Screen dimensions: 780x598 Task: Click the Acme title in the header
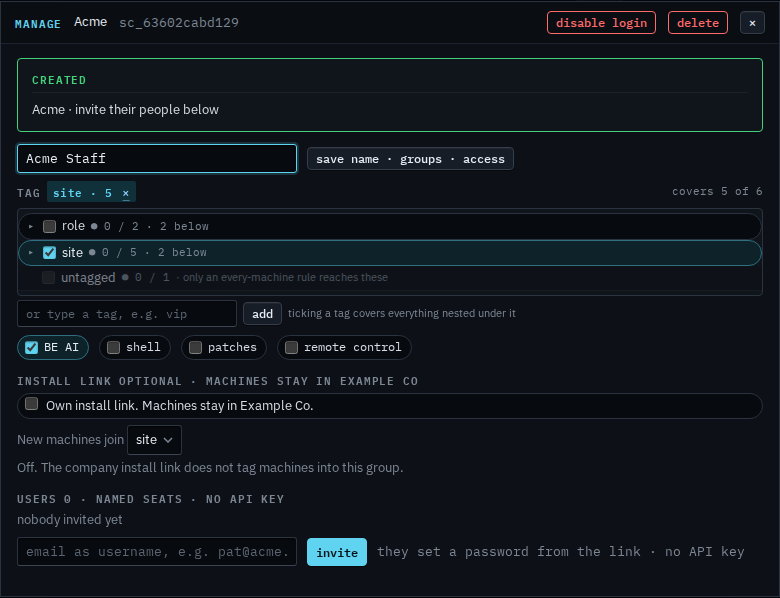point(91,22)
